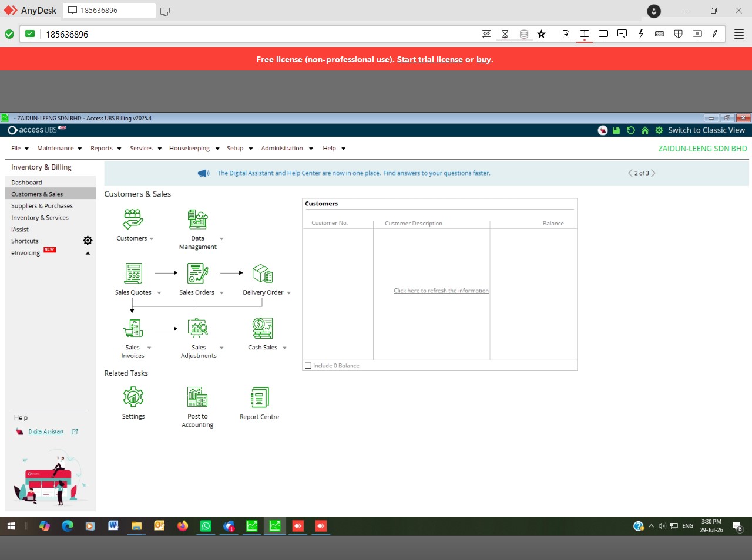The width and height of the screenshot is (752, 560).
Task: Switch to Classic View
Action: point(706,130)
